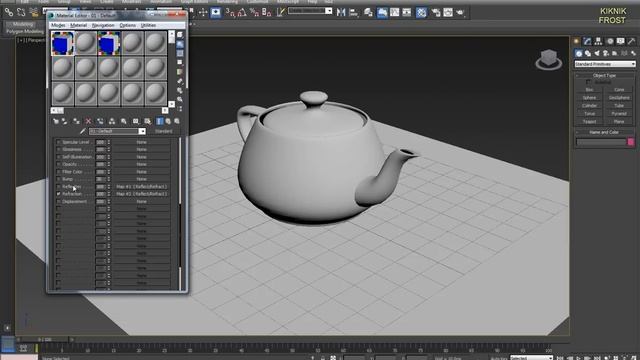The width and height of the screenshot is (640, 360).
Task: Select the Cameras category icon in the command panel
Action: click(606, 53)
